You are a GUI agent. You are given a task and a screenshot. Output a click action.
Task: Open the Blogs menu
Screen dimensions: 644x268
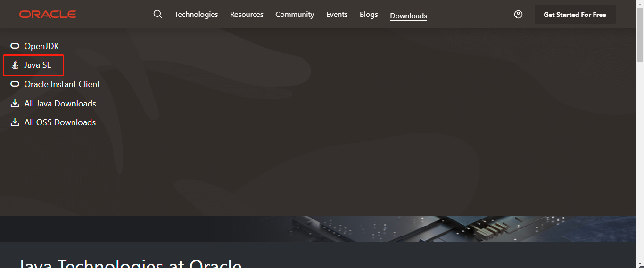369,15
